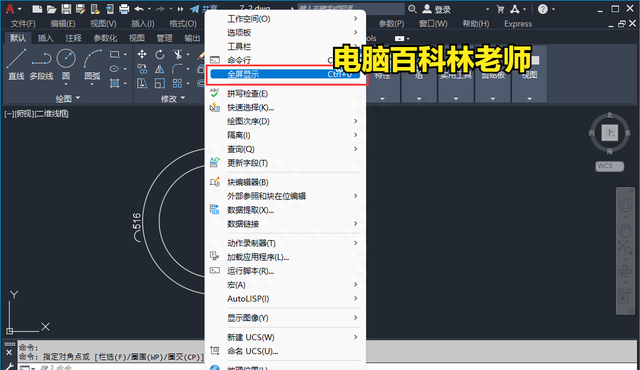Select the Scale modify tool
The image size is (640, 370).
160,84
